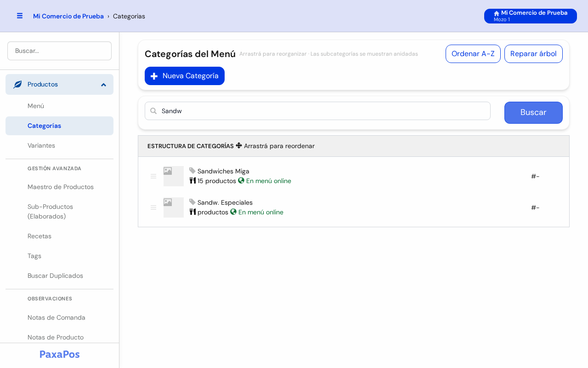Viewport: 588px width, 368px height.
Task: Click the PaxaPos logo
Action: click(60, 354)
